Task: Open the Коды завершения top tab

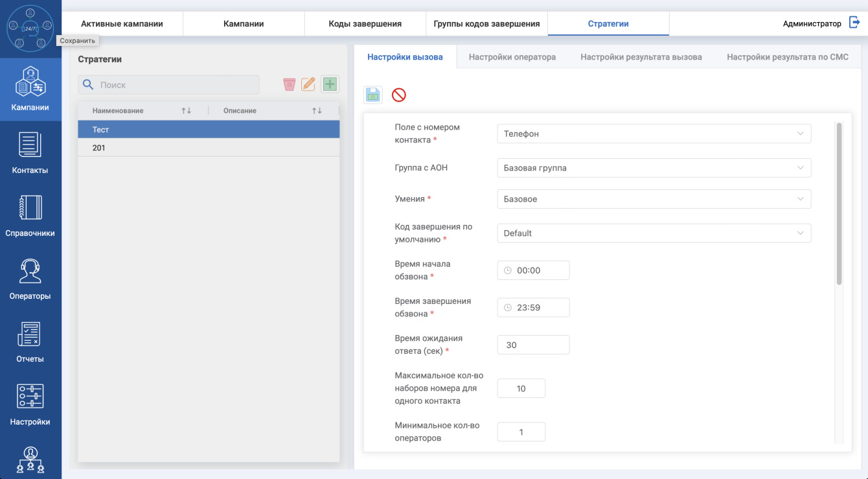Action: 365,23
